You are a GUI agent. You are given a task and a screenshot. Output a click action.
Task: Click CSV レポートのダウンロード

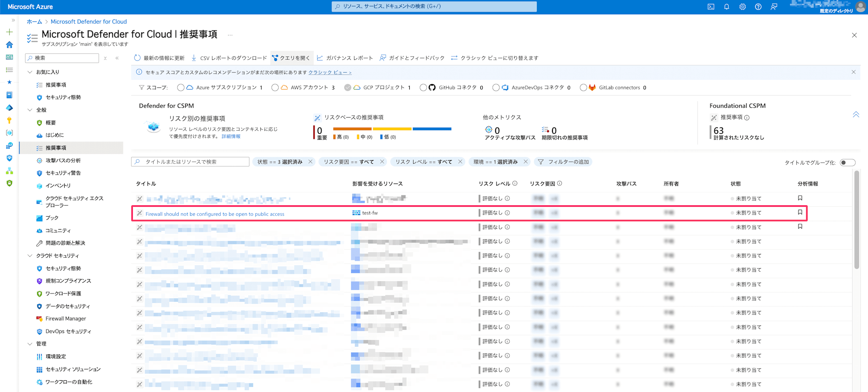(x=229, y=58)
